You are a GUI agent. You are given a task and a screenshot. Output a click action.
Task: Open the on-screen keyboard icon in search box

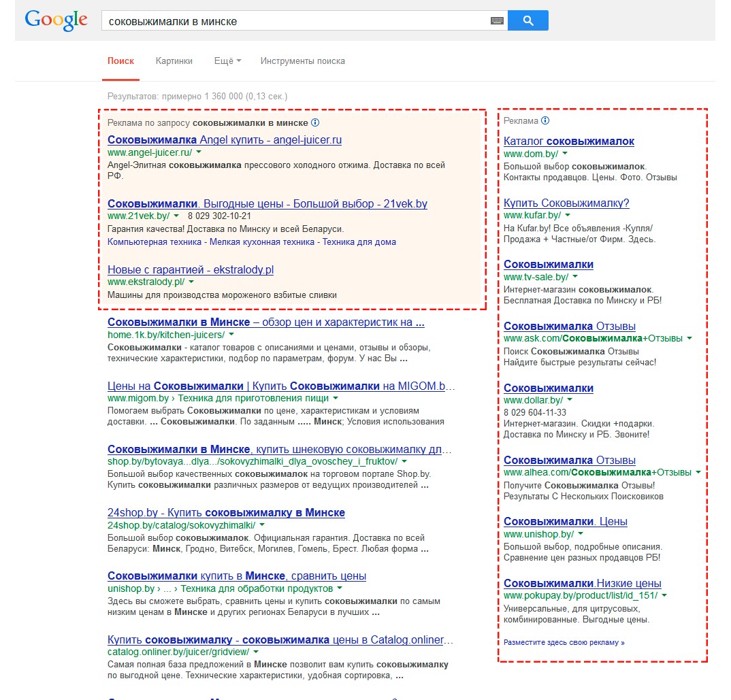497,20
